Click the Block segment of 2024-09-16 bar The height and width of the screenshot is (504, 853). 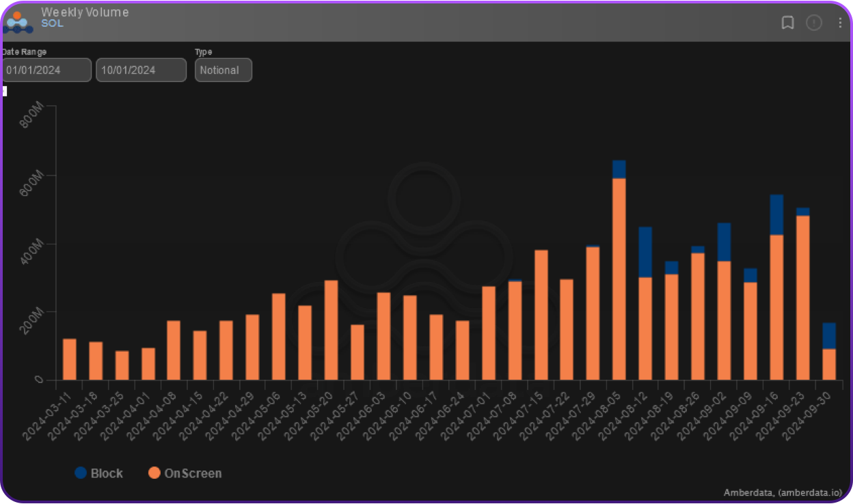pyautogui.click(x=776, y=214)
